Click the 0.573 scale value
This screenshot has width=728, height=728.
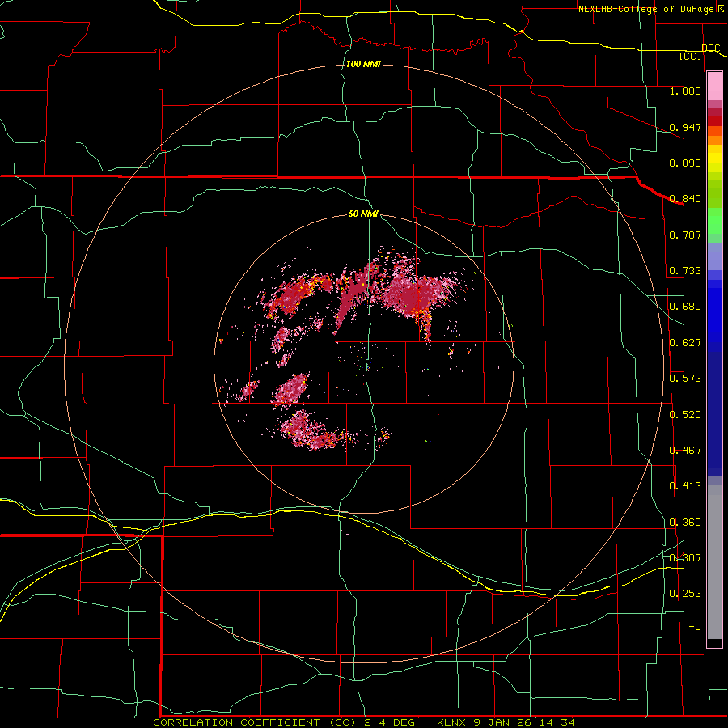tap(685, 379)
